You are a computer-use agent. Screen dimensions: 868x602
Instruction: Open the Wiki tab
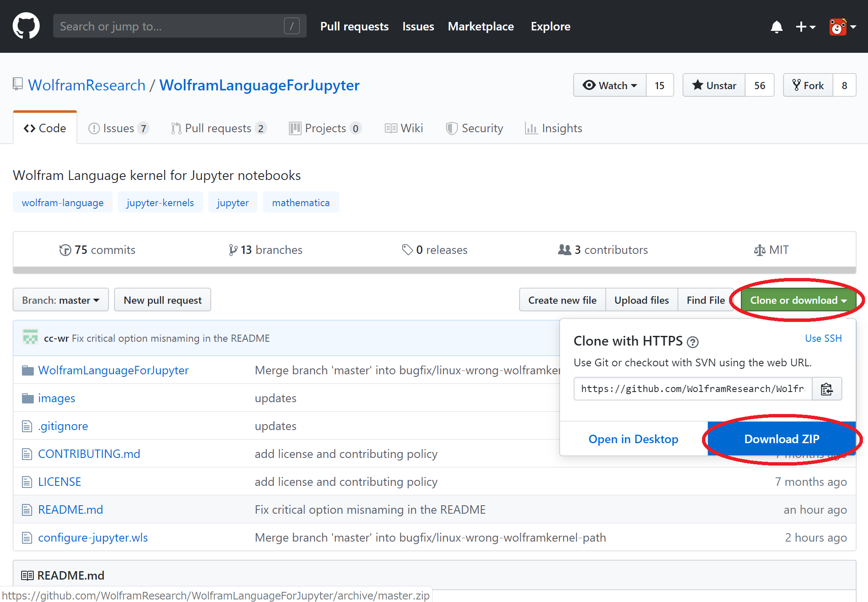[x=404, y=128]
